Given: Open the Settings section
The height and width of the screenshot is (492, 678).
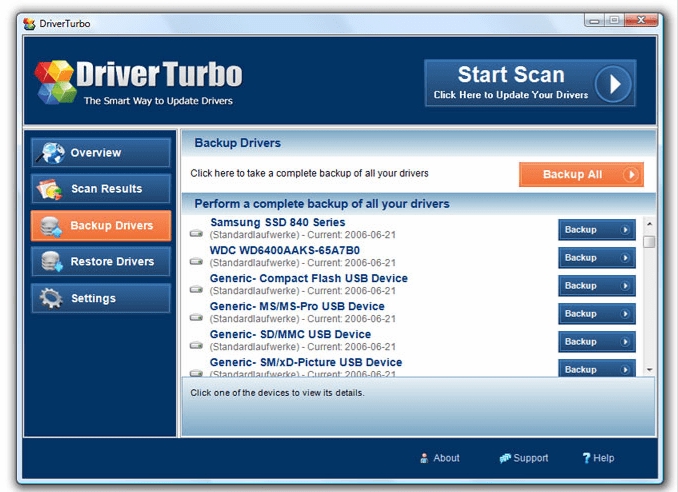Looking at the screenshot, I should 101,298.
